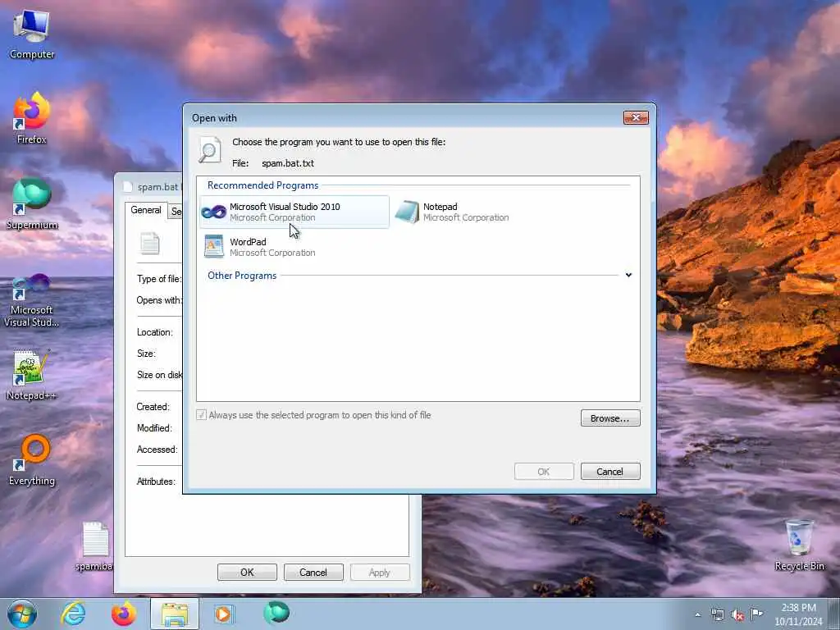Open Everything search desktop shortcut

[x=32, y=460]
